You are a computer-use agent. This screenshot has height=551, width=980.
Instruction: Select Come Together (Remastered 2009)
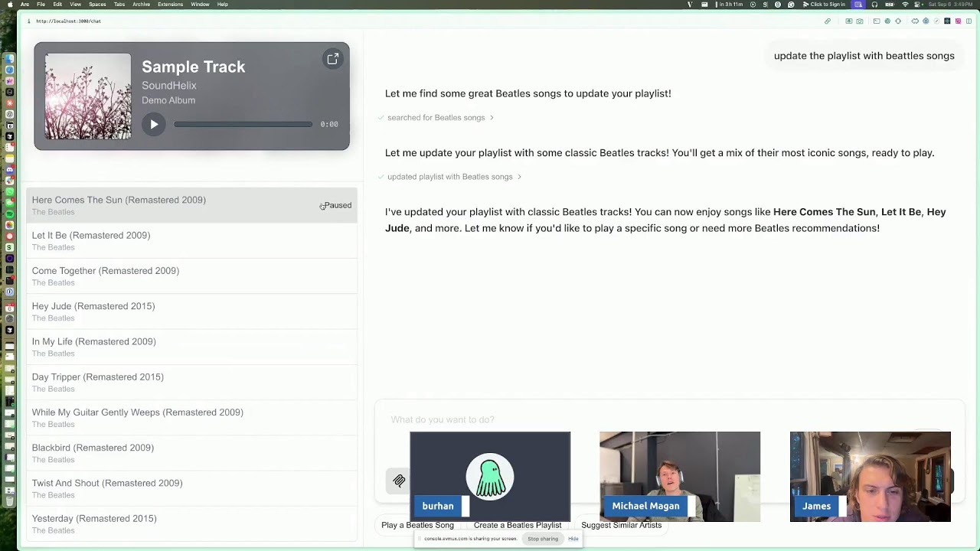pos(191,275)
